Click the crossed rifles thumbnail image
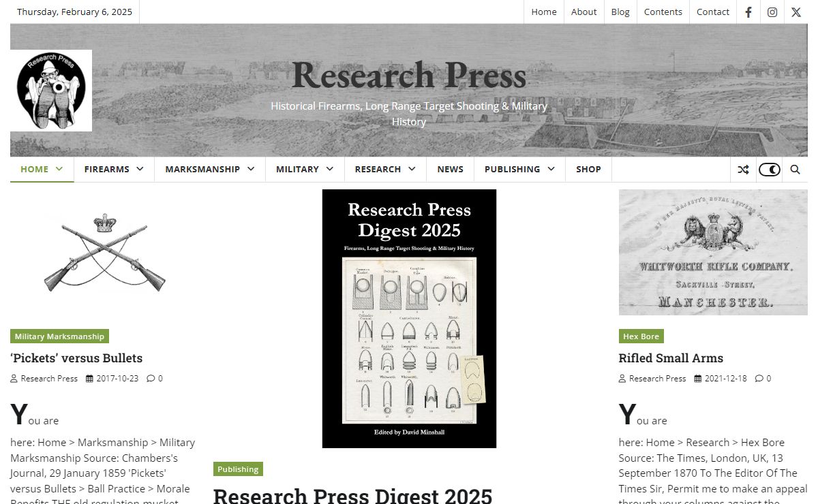This screenshot has height=504, width=818. coord(104,253)
